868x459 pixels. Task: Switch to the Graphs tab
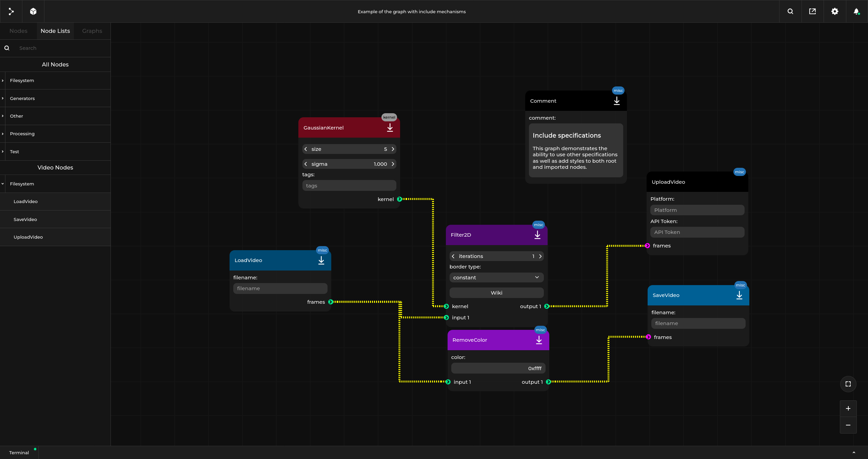(x=92, y=31)
